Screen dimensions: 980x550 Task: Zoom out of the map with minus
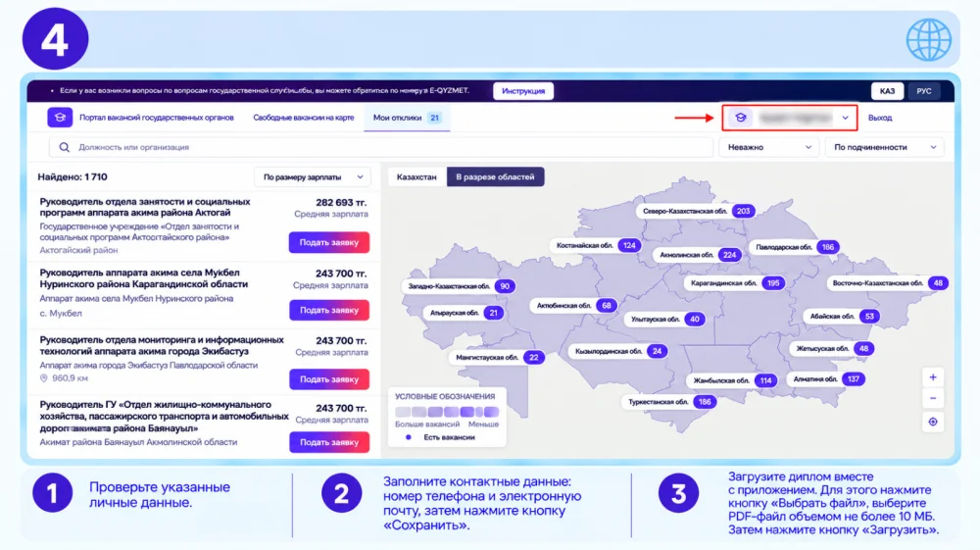pos(933,399)
